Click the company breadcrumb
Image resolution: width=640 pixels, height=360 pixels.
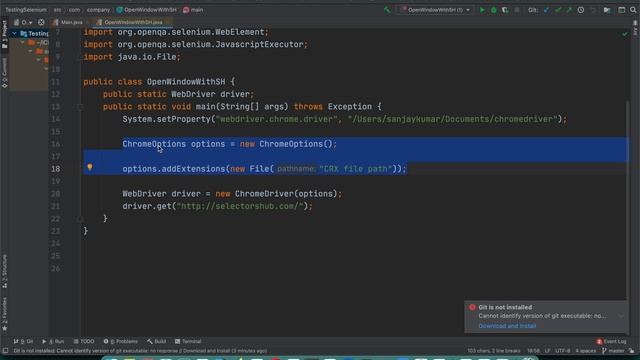click(98, 10)
